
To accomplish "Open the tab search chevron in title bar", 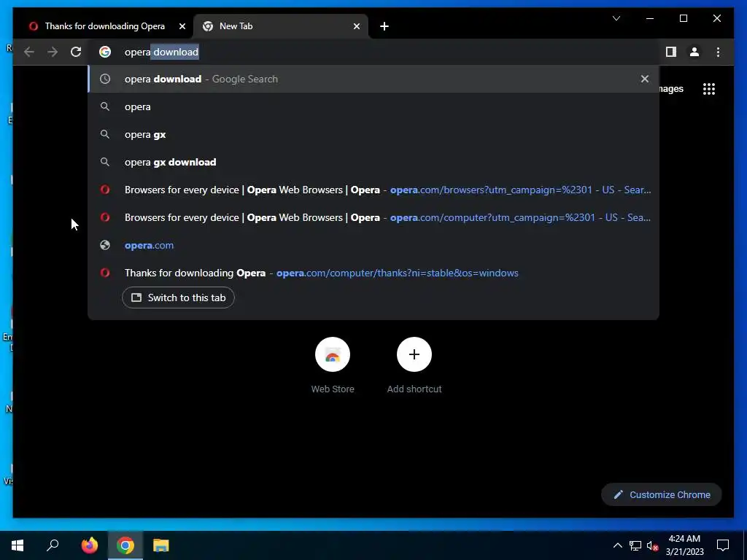I will 616,18.
